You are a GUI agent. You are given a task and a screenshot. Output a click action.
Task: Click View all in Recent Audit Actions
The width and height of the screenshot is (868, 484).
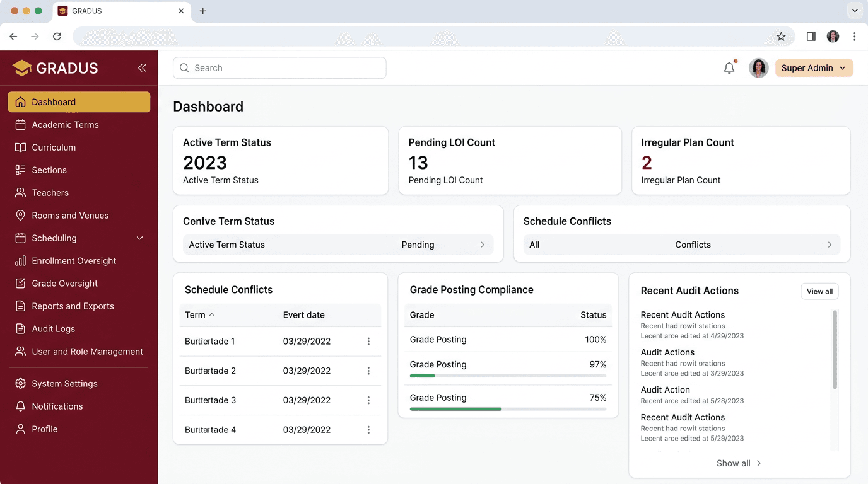[819, 291]
